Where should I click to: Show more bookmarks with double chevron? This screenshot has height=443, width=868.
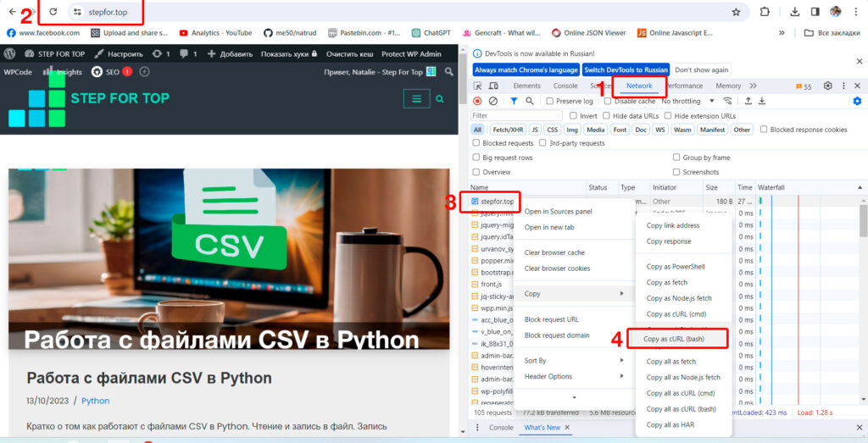(x=782, y=33)
